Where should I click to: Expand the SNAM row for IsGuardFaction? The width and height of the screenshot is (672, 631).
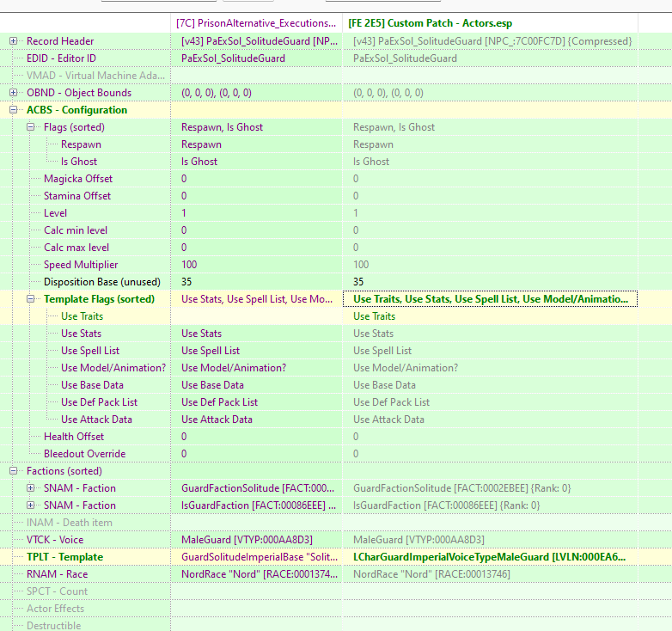coord(31,505)
